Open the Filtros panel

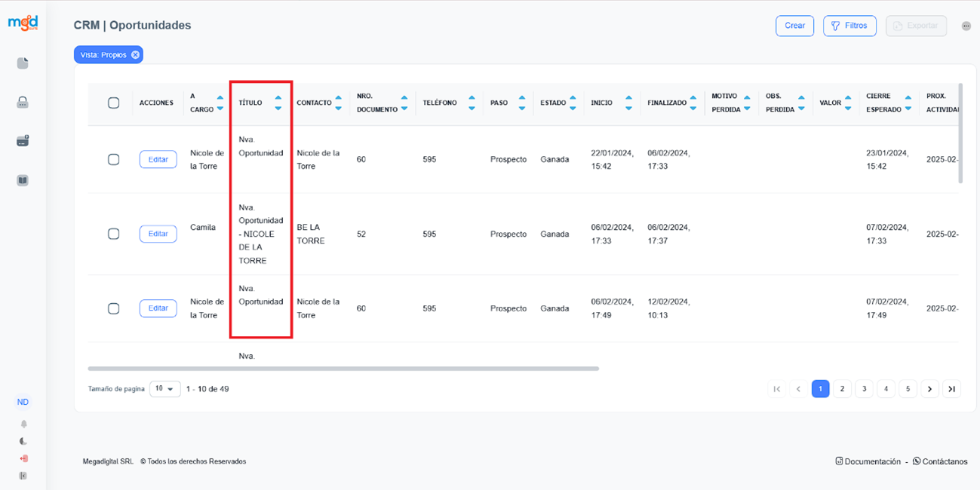(849, 26)
